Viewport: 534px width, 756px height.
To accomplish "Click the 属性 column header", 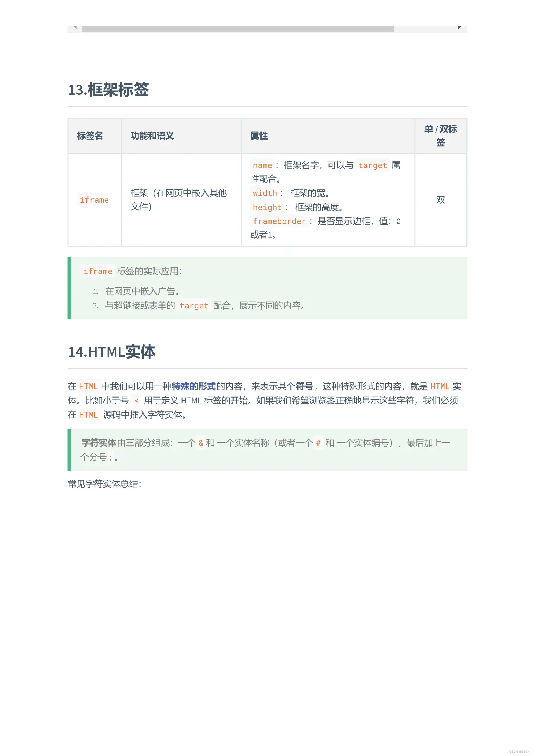I will (x=259, y=136).
